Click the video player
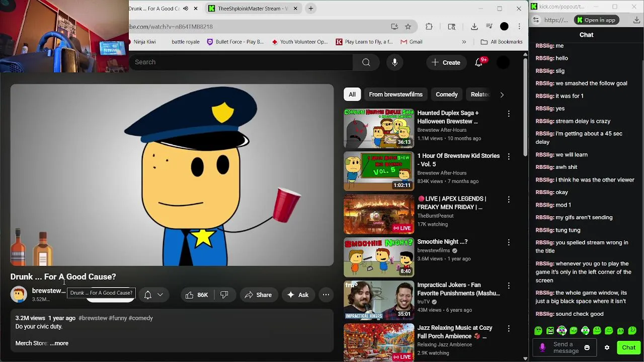This screenshot has height=362, width=644. (x=172, y=175)
